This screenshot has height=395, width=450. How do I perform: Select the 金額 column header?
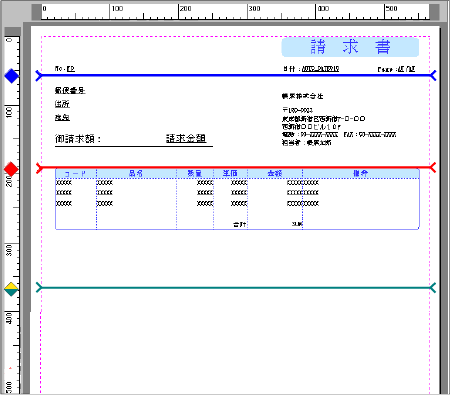[275, 173]
